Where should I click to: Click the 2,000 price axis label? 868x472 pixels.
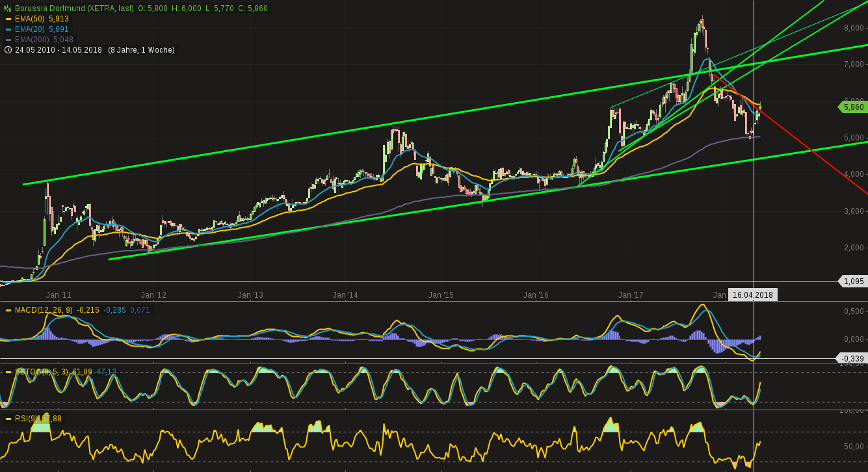coord(854,248)
